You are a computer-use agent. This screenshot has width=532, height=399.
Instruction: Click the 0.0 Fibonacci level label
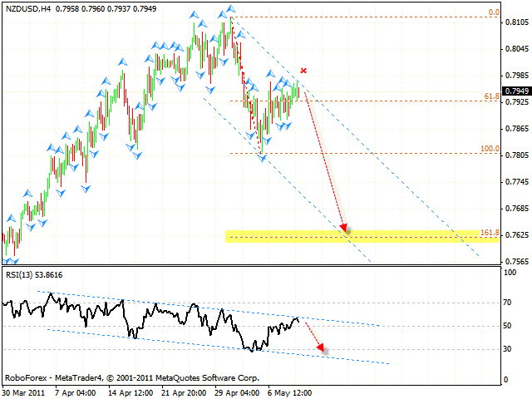tap(493, 12)
